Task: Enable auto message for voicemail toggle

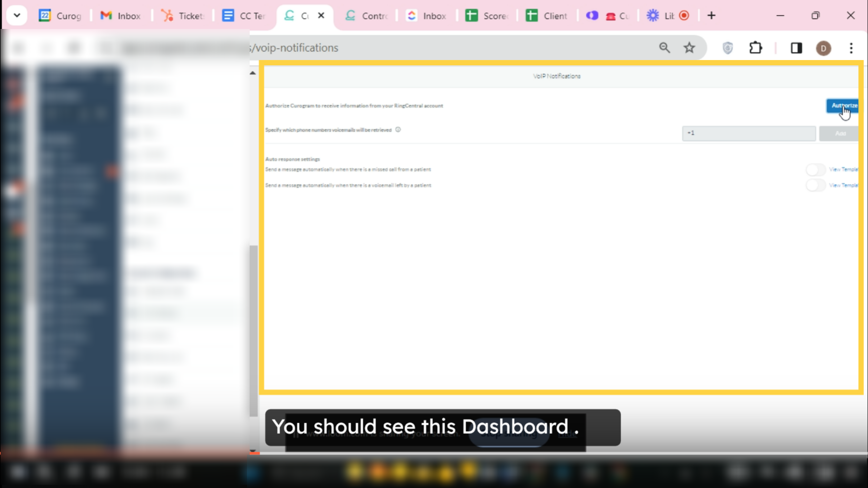Action: click(x=815, y=185)
